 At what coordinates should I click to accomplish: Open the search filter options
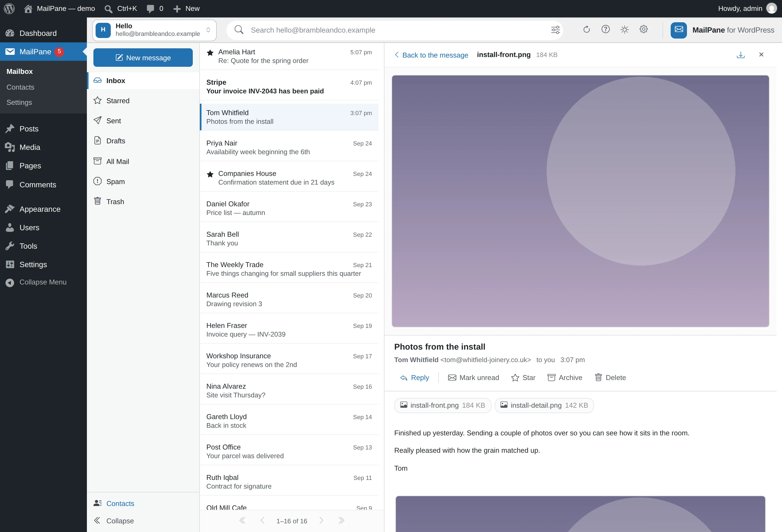[x=555, y=30]
